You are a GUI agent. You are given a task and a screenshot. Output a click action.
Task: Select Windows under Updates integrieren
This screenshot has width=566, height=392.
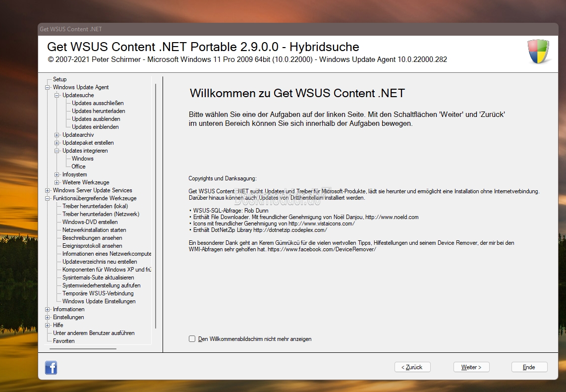pyautogui.click(x=82, y=159)
